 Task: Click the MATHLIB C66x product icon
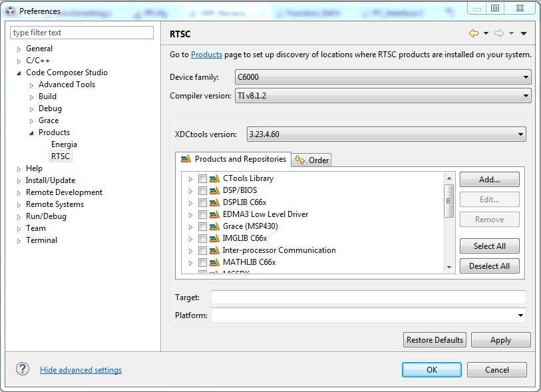215,262
